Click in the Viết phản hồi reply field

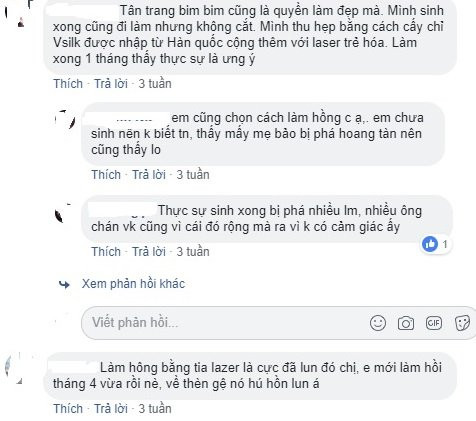[278, 323]
